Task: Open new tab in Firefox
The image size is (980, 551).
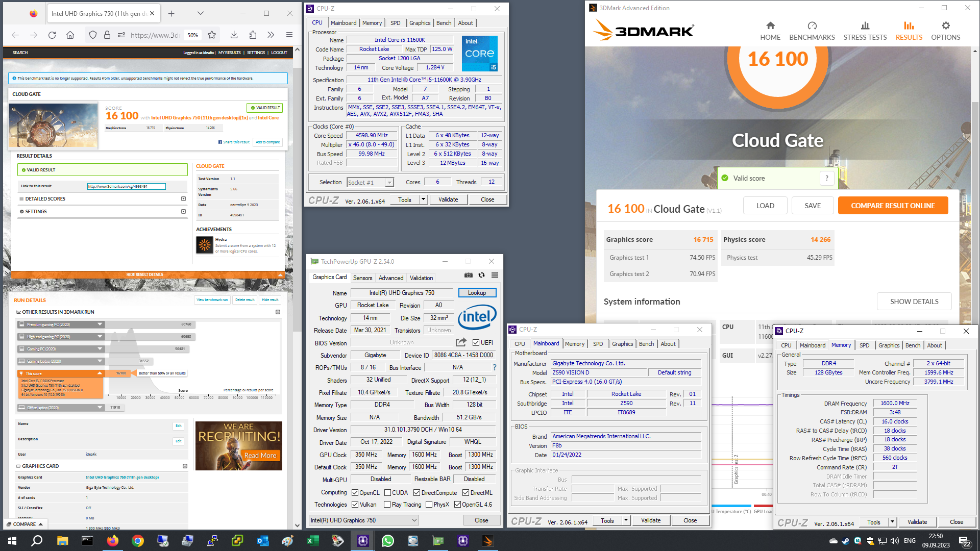Action: (x=171, y=14)
